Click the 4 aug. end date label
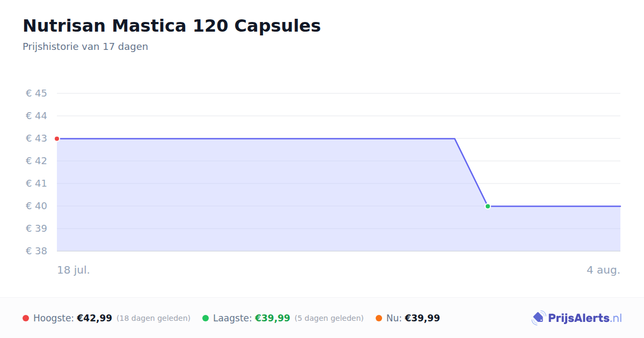 [603, 270]
